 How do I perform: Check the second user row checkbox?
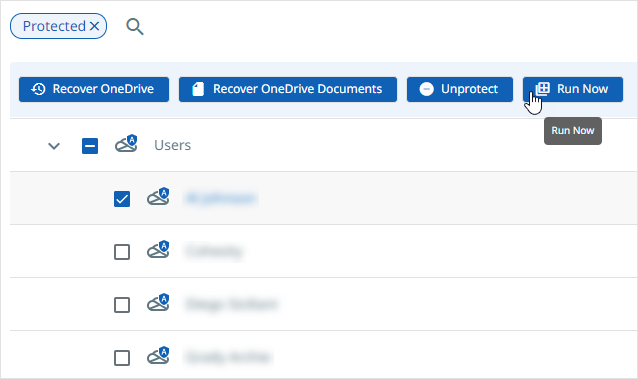122,252
